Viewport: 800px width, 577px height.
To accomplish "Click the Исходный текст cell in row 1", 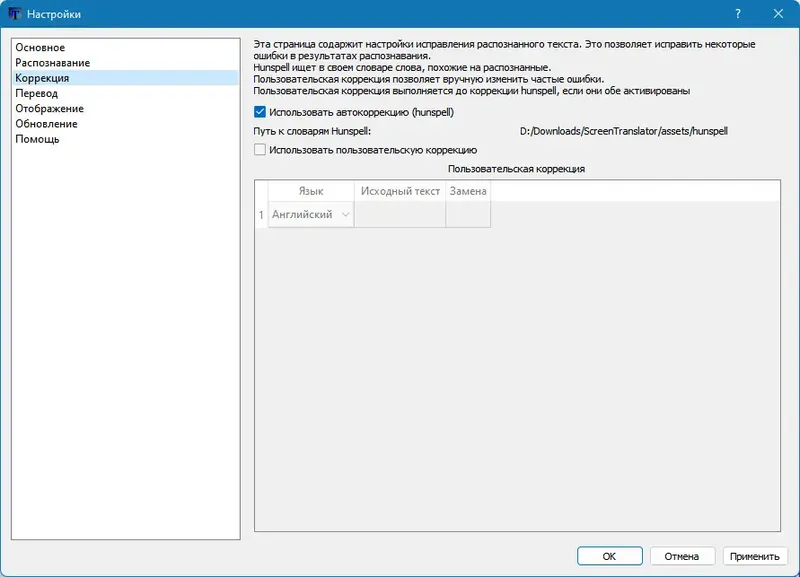I will [x=400, y=214].
